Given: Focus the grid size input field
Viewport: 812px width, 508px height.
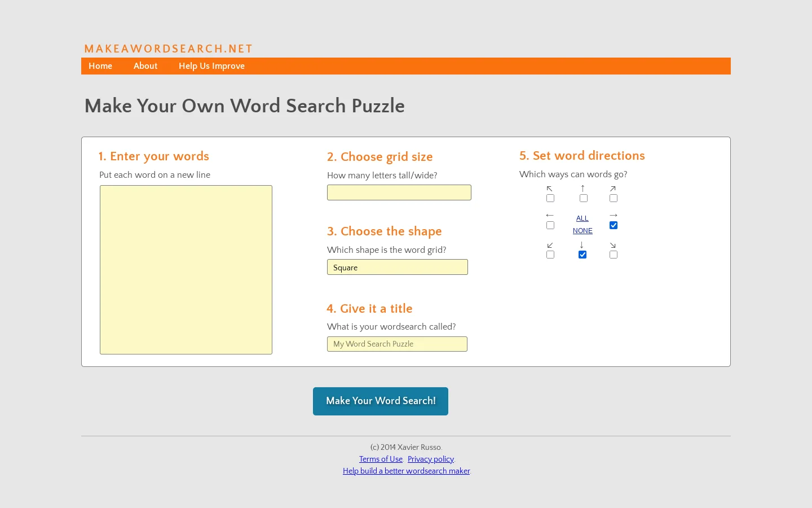Looking at the screenshot, I should [x=399, y=192].
